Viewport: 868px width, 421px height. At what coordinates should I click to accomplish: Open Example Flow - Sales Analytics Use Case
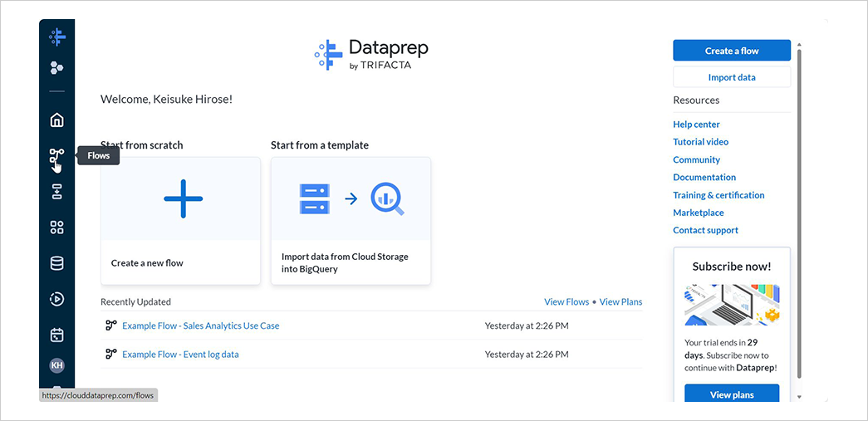(200, 326)
